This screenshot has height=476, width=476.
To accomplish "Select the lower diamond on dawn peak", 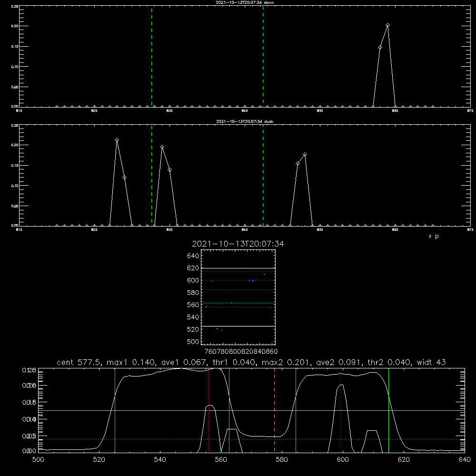I will tap(380, 47).
